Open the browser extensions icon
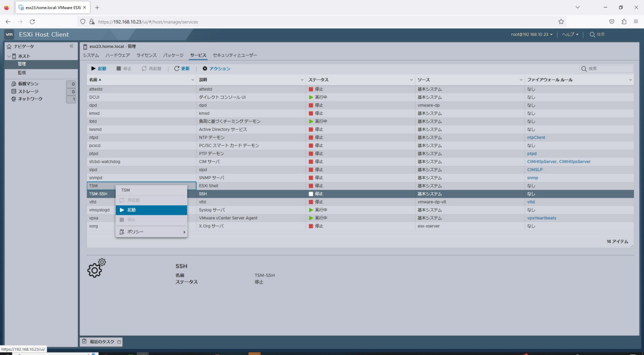 624,21
